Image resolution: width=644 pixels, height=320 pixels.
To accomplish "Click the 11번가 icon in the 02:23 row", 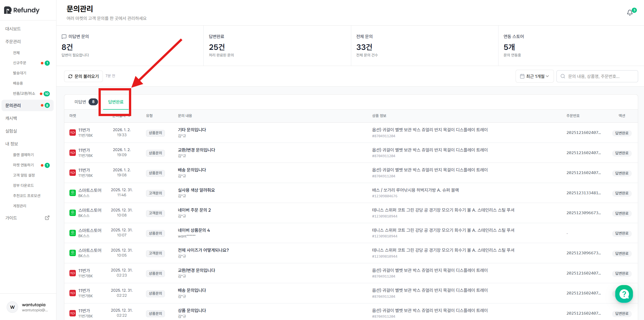I will [x=72, y=273].
